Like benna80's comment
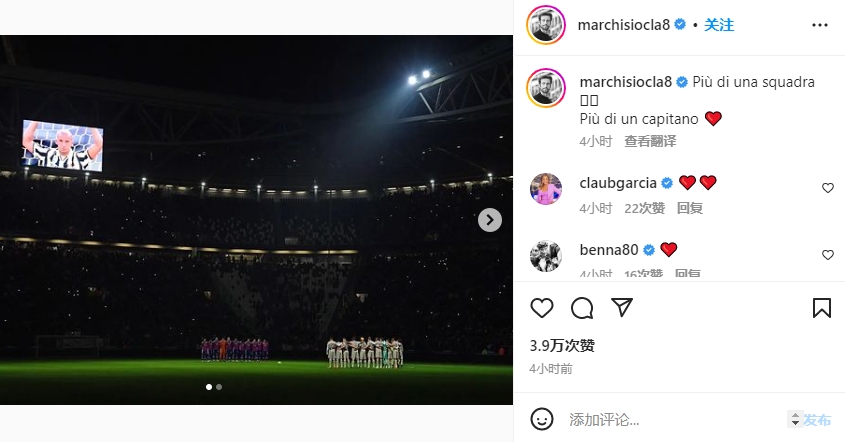Image resolution: width=845 pixels, height=442 pixels. pos(827,255)
